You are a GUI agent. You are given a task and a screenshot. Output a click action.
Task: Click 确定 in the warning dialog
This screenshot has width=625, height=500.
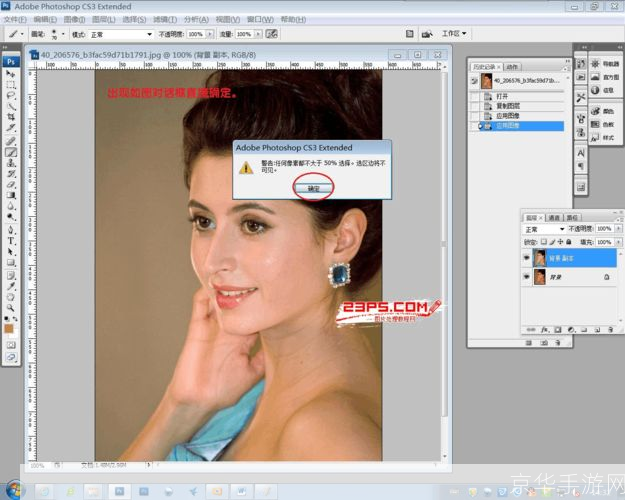[x=314, y=188]
